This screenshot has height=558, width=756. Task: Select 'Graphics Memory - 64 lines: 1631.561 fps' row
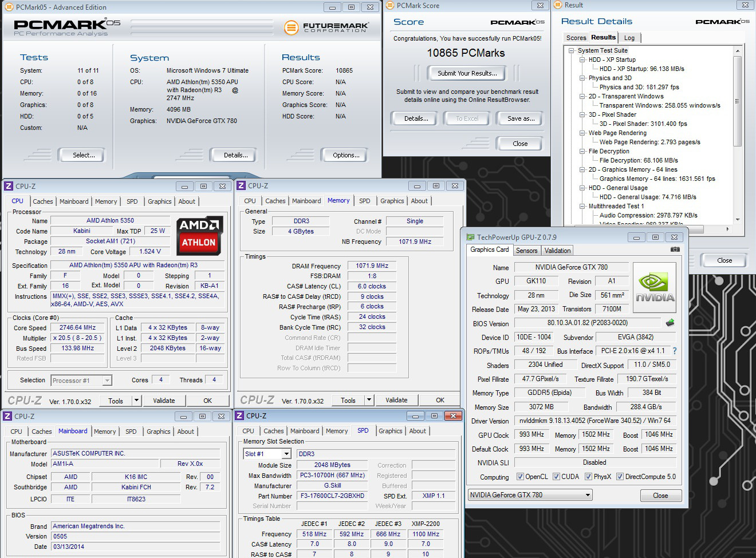click(x=657, y=179)
